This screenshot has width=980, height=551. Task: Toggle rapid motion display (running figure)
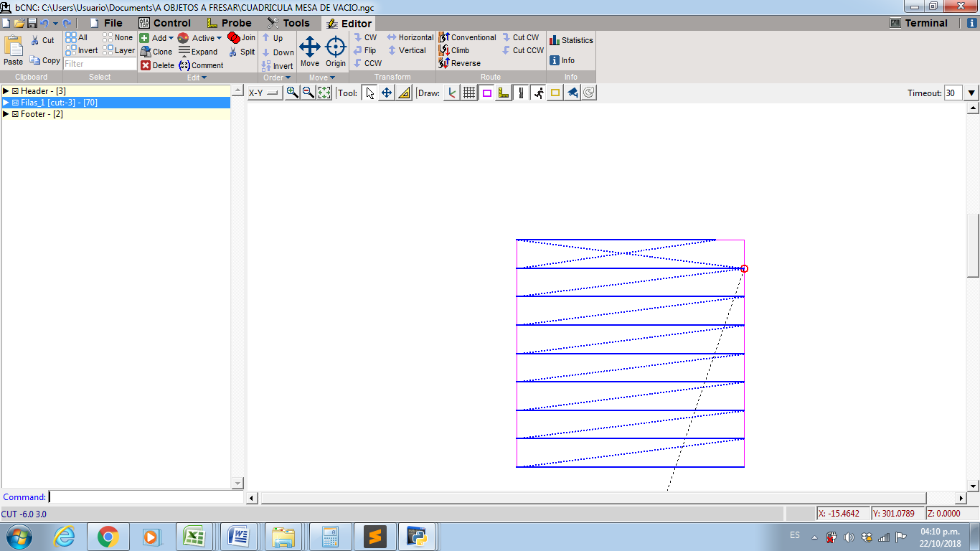538,93
